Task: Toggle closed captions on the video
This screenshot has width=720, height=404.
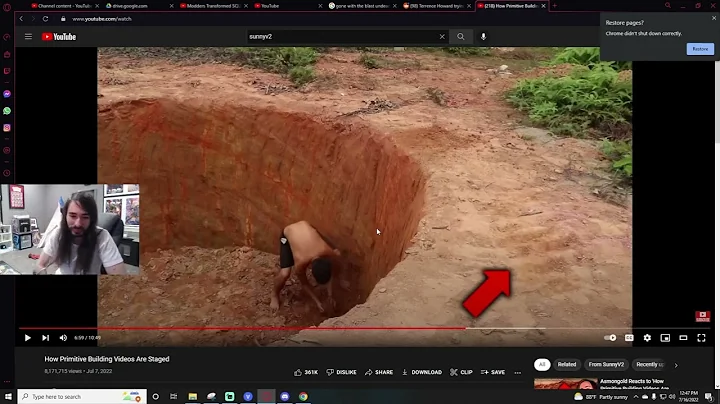Action: click(x=629, y=338)
